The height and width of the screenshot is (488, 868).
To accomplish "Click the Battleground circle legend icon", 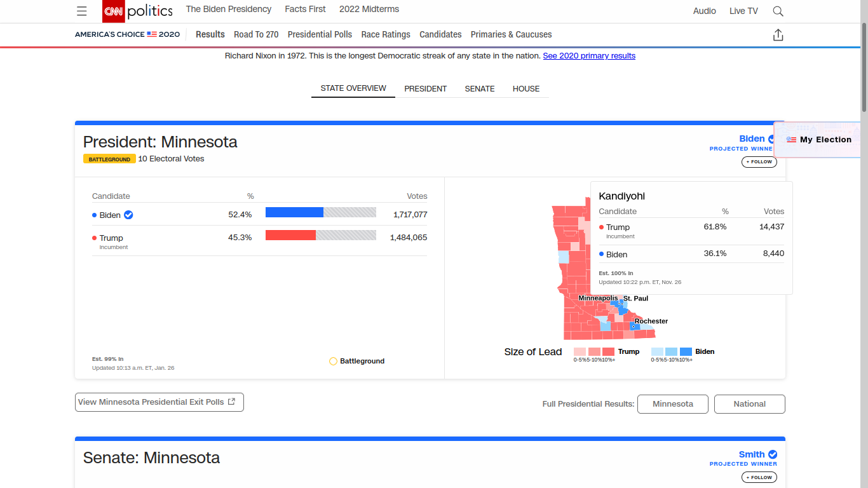I will 333,361.
